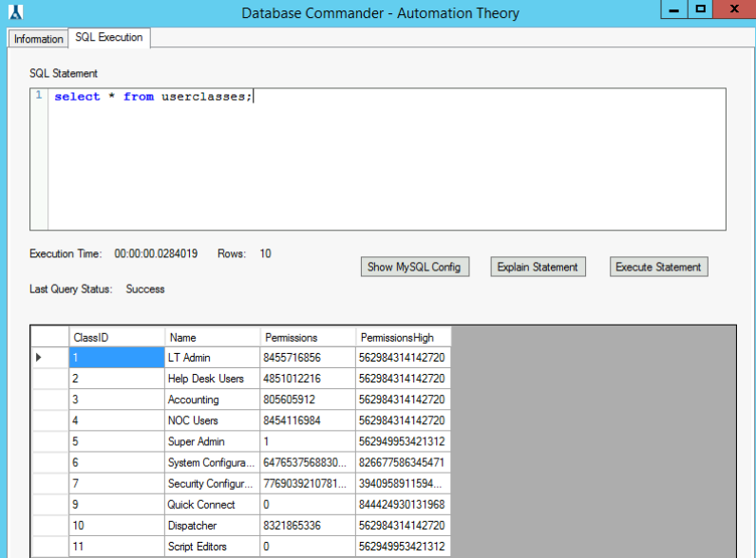Minimize the Database Commander window
This screenshot has width=756, height=558.
tap(676, 9)
